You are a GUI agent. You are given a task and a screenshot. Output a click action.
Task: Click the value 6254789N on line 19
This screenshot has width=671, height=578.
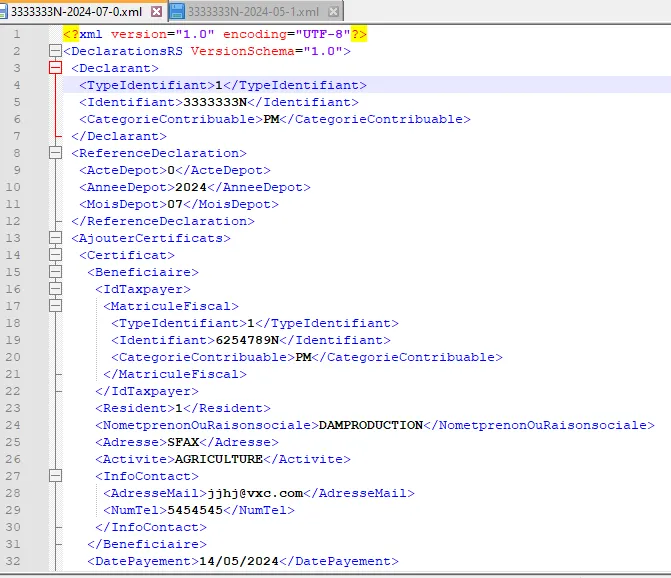(247, 340)
